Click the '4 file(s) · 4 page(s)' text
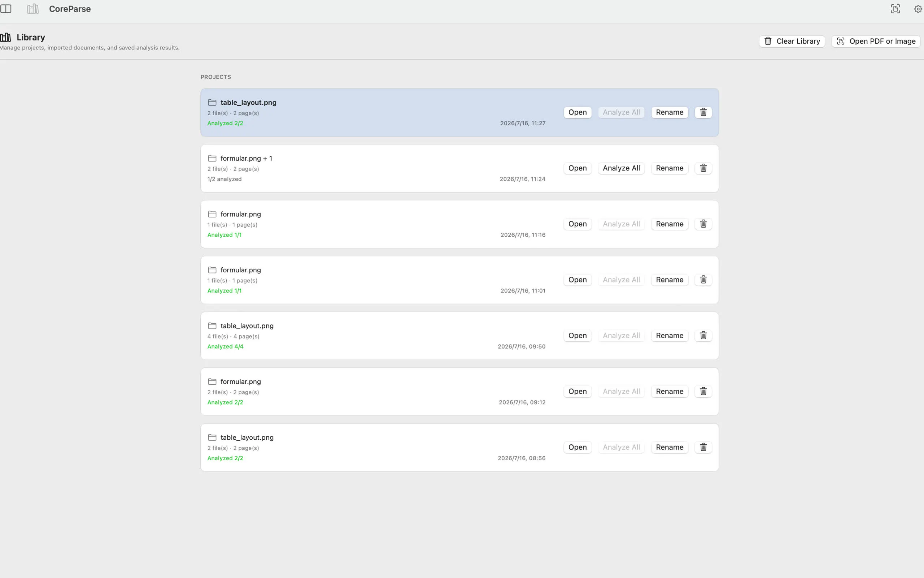Viewport: 924px width, 578px height. point(233,336)
